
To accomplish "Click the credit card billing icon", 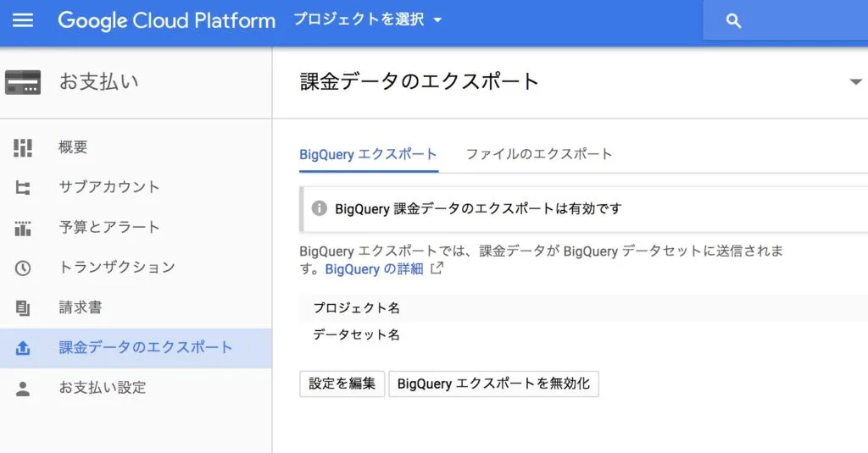I will pyautogui.click(x=23, y=82).
